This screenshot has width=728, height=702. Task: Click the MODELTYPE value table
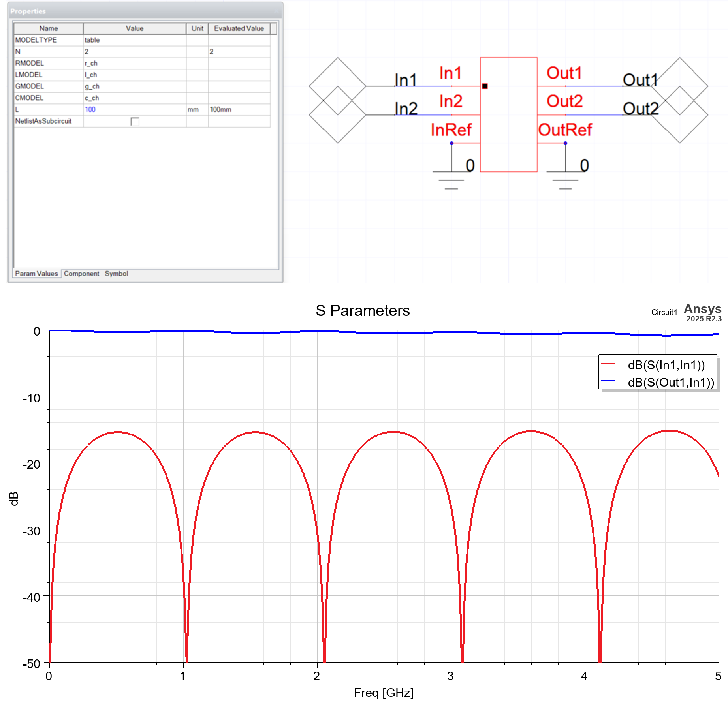point(92,40)
